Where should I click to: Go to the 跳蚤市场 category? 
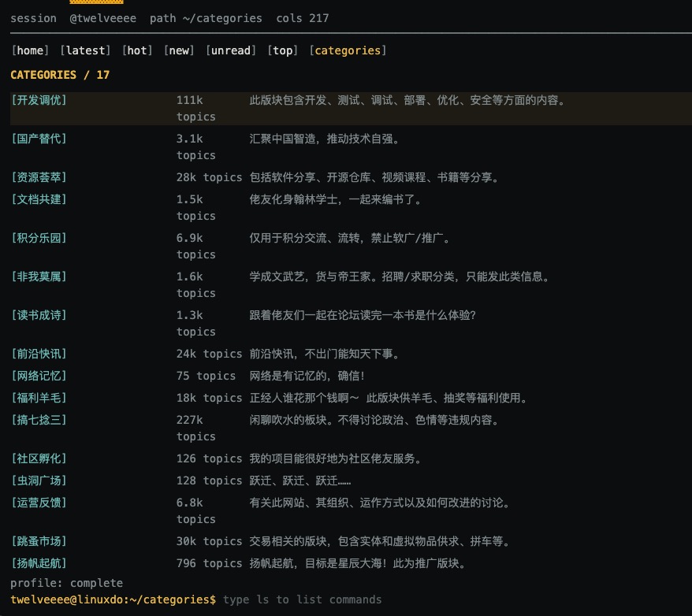(39, 541)
